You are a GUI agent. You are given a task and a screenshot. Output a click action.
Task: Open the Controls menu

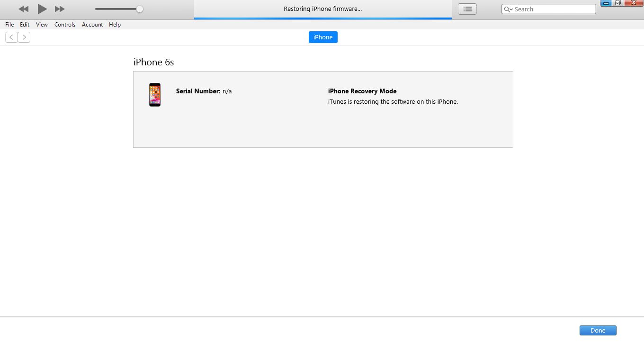[x=65, y=25]
